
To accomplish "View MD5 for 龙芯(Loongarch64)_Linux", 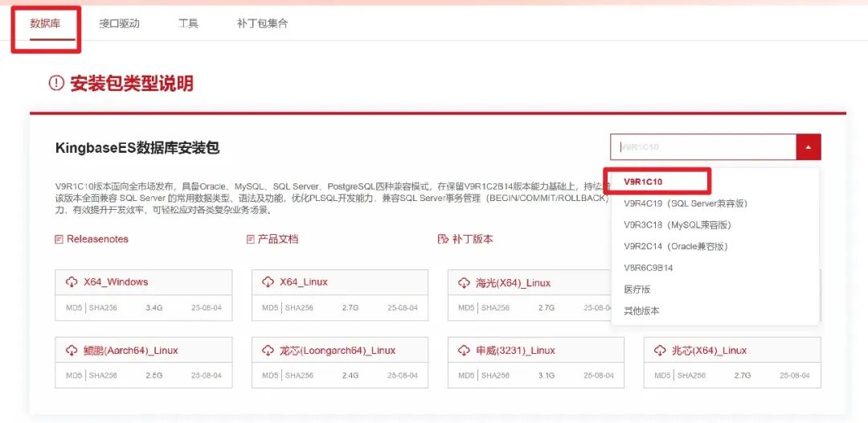I will (x=269, y=376).
